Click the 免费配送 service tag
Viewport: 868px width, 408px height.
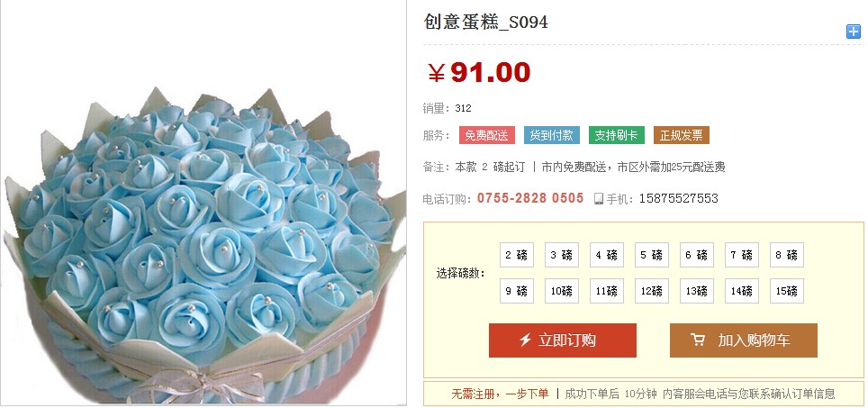(486, 136)
